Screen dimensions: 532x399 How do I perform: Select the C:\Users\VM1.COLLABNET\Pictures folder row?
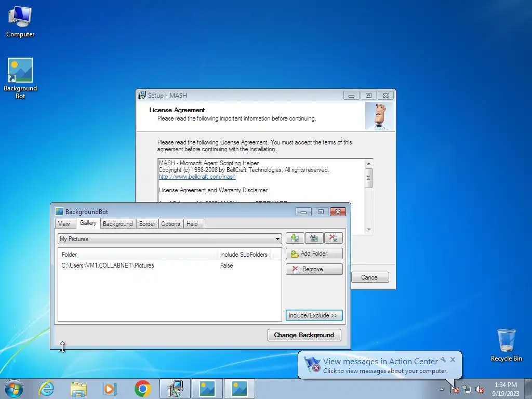click(170, 265)
